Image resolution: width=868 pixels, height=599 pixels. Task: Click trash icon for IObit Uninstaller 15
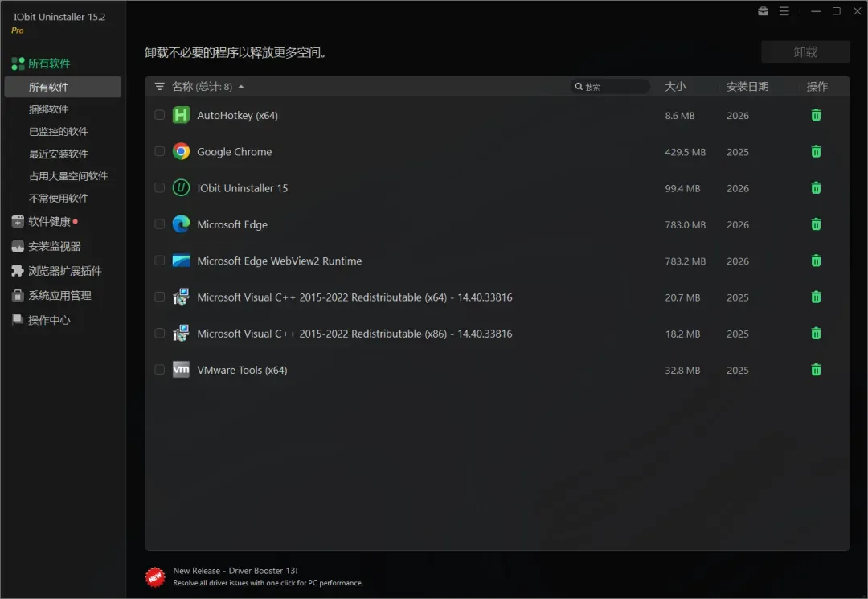(816, 188)
